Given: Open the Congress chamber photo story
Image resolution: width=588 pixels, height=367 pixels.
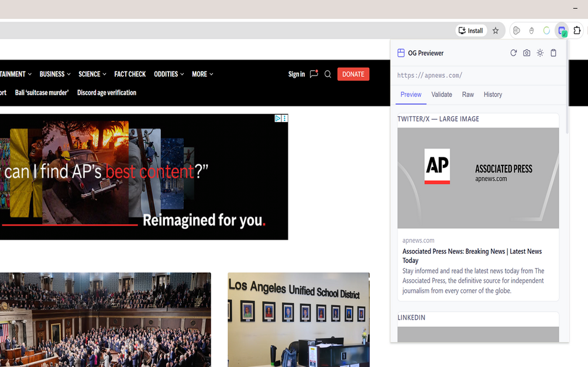Looking at the screenshot, I should pos(105,320).
